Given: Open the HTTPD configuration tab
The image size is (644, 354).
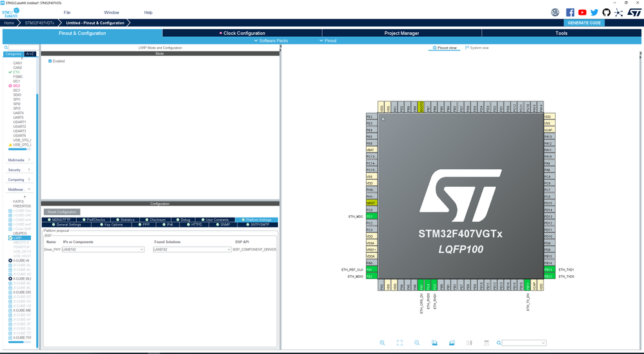Looking at the screenshot, I should pos(194,225).
